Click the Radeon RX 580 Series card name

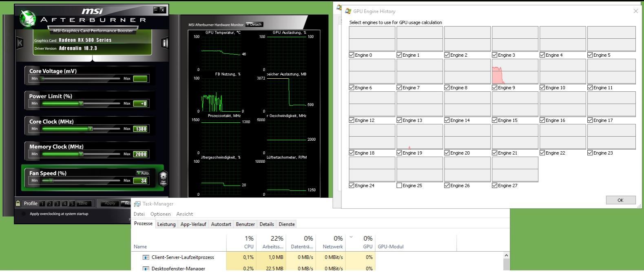[x=85, y=40]
